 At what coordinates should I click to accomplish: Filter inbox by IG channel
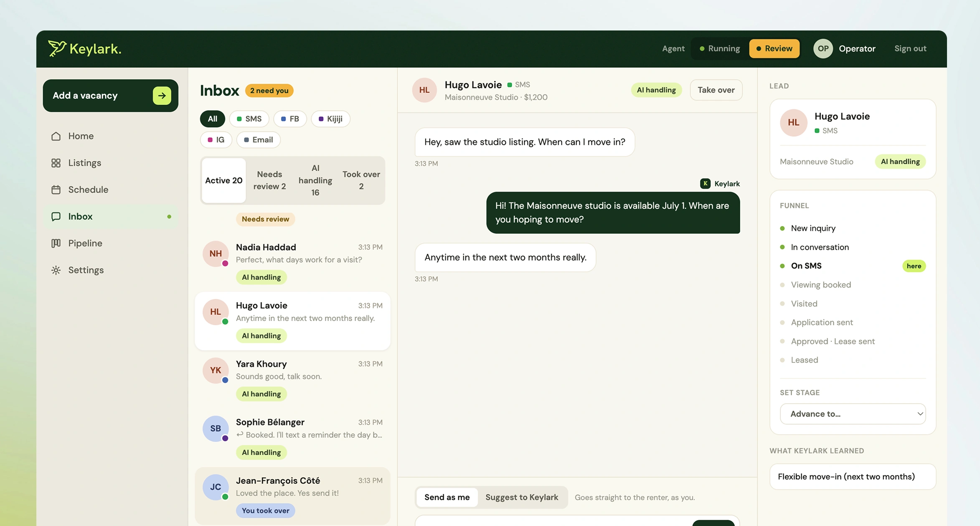[216, 140]
